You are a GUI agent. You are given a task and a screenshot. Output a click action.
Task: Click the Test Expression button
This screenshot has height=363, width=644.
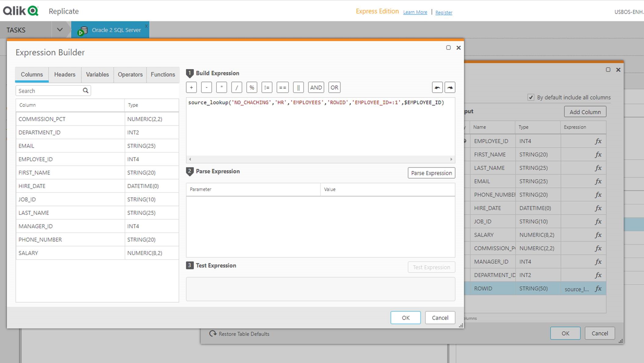431,267
